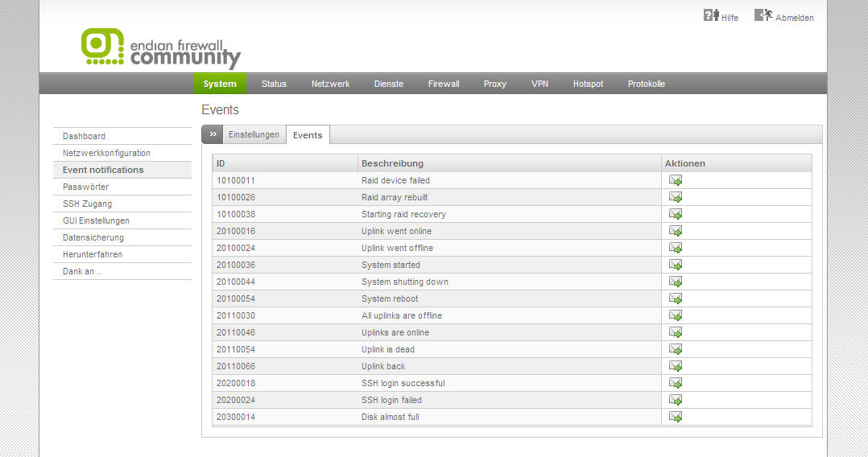Click the action icon for Uplink is dead

point(676,349)
